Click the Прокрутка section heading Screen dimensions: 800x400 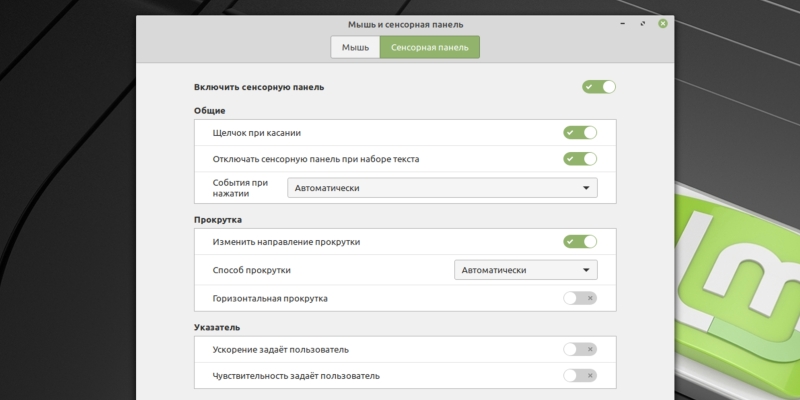[218, 220]
